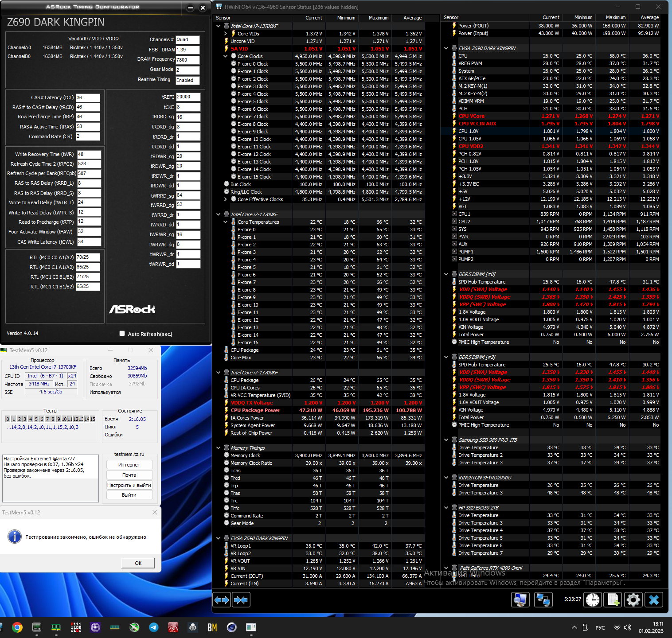Open the binary digits taskbar icon
The width and height of the screenshot is (672, 638).
(x=76, y=627)
